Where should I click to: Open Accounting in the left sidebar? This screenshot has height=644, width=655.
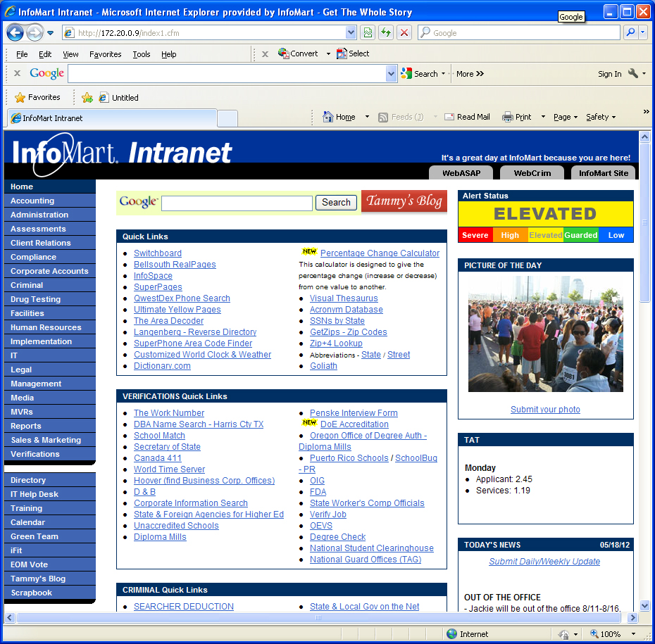pos(50,201)
